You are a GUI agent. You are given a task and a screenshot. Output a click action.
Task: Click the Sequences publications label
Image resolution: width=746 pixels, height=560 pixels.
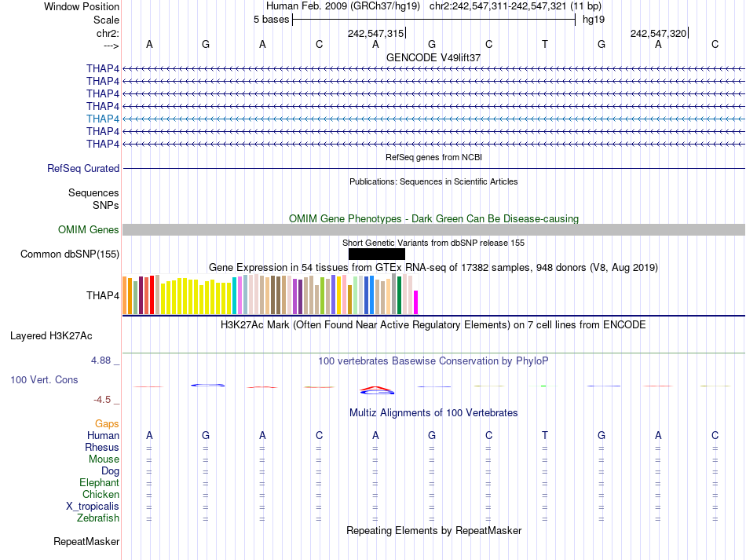(x=93, y=192)
